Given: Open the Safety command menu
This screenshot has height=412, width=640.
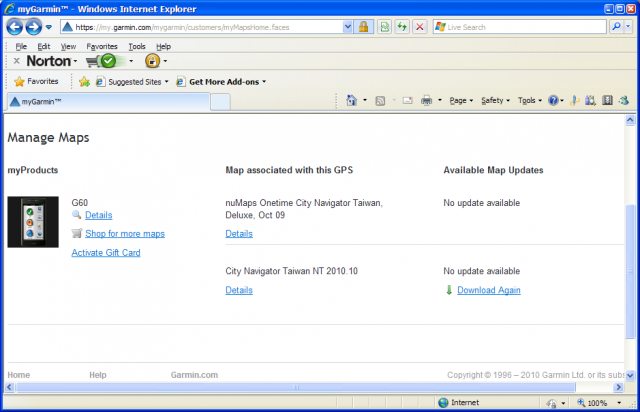Looking at the screenshot, I should pos(496,100).
